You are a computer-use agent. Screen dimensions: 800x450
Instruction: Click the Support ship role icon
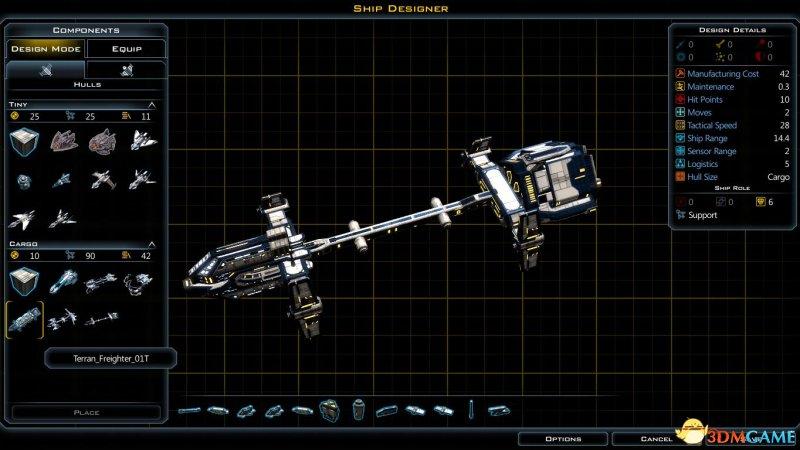(x=681, y=215)
